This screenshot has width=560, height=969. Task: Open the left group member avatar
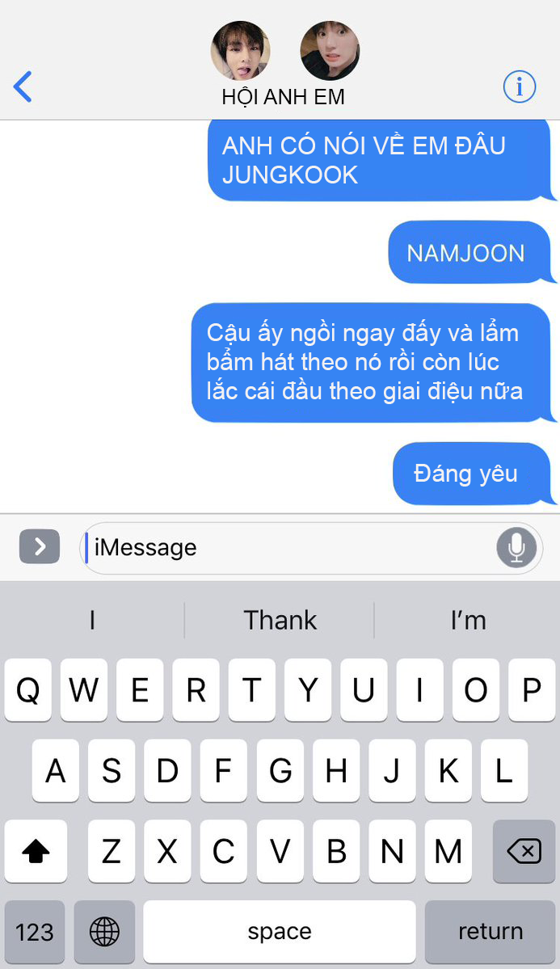[241, 51]
